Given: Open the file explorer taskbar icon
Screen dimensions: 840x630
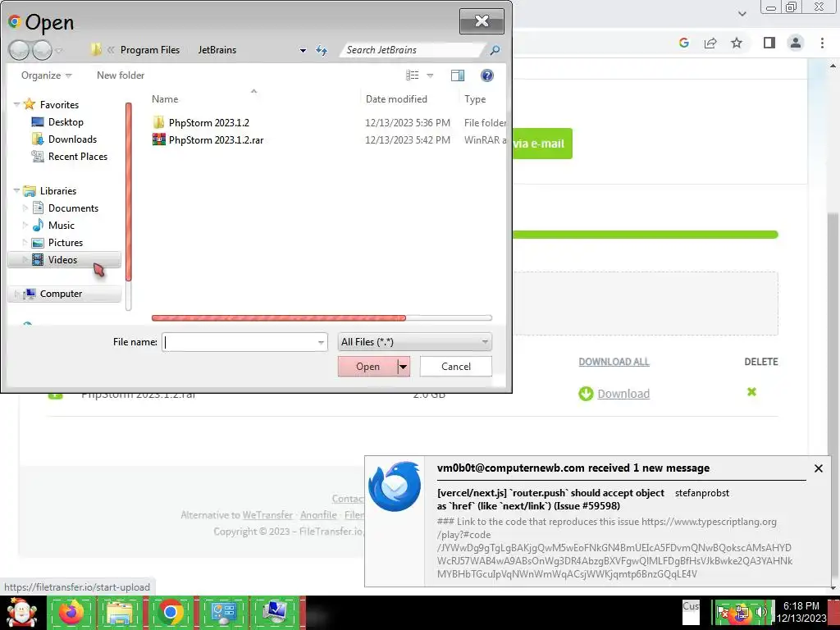Looking at the screenshot, I should (x=120, y=613).
